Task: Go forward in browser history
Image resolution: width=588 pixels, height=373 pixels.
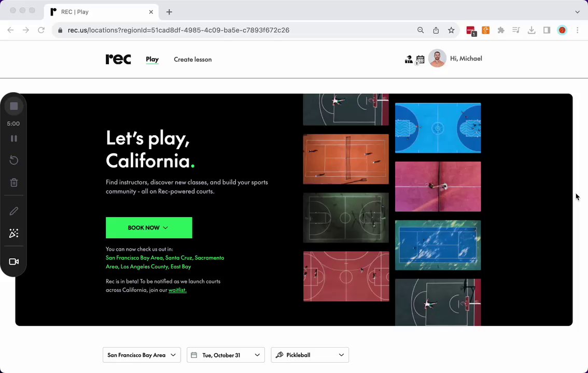Action: tap(26, 30)
